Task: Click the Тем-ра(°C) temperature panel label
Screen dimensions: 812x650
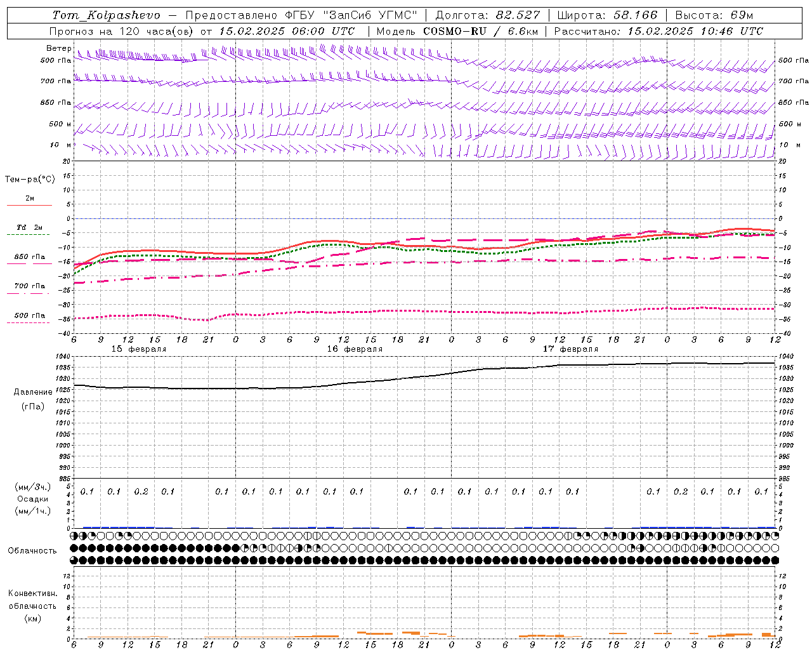Action: coord(30,180)
